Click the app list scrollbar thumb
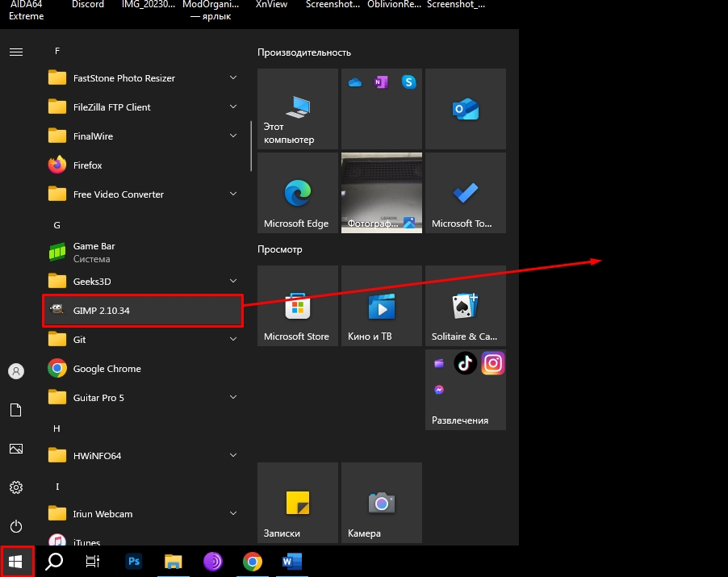Image resolution: width=728 pixels, height=577 pixels. pos(251,146)
